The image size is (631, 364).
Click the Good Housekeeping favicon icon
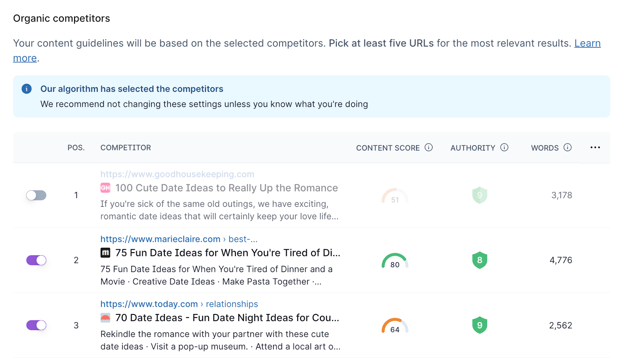105,188
